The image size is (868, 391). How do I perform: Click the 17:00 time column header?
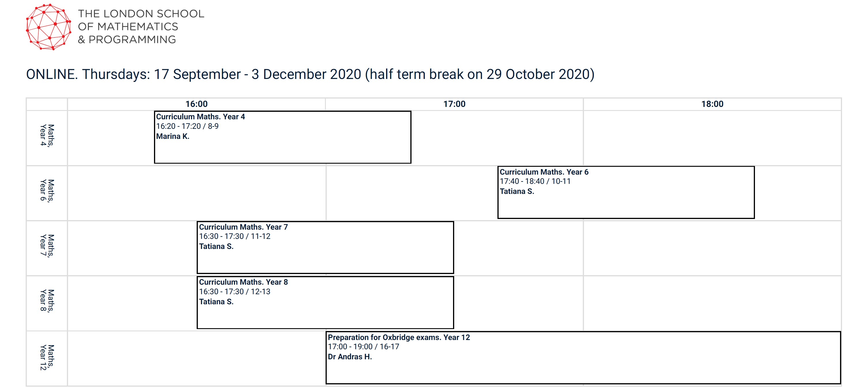pos(454,104)
